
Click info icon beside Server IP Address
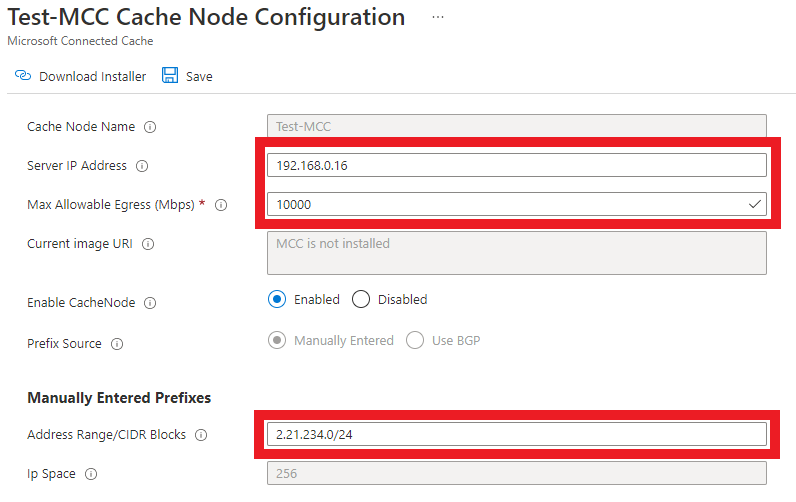[x=141, y=166]
